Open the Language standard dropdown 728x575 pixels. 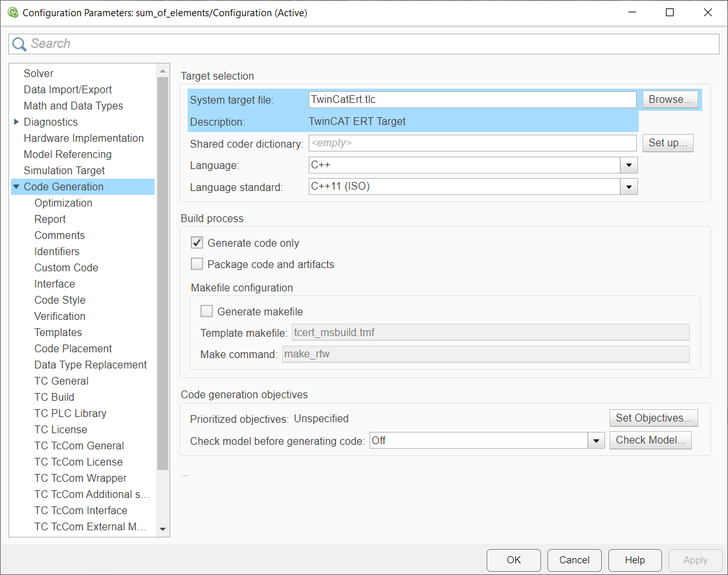click(628, 186)
